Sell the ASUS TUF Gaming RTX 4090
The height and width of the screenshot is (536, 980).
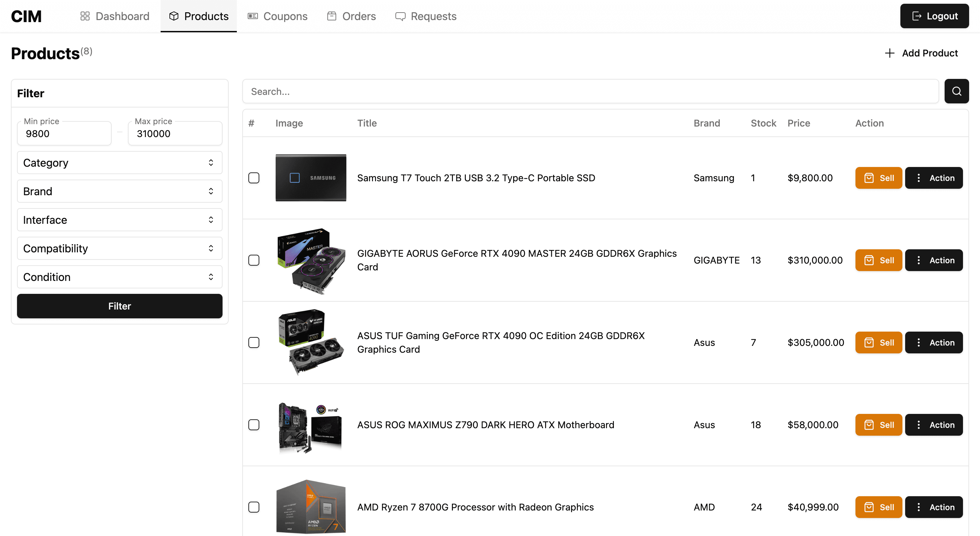(878, 342)
